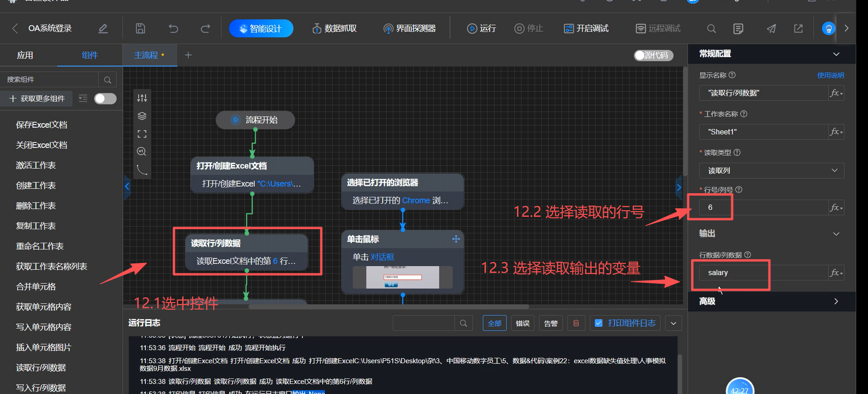Click the search magnifier in top toolbar
The width and height of the screenshot is (868, 394).
711,29
